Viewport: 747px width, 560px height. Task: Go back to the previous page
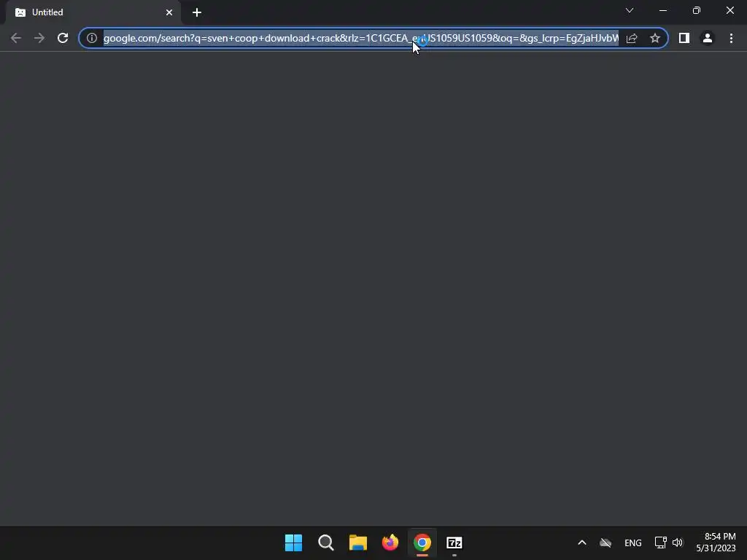point(16,38)
